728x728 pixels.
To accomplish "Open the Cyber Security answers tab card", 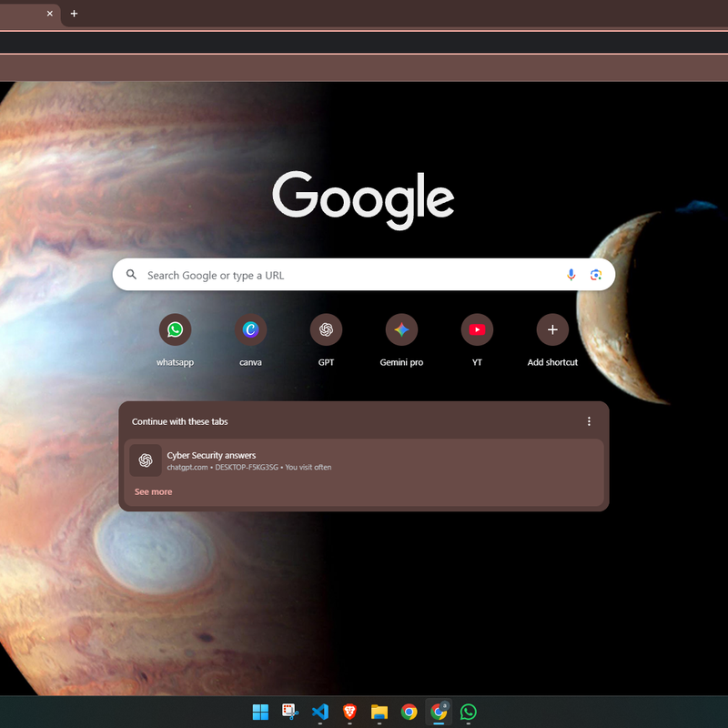I will pos(363,460).
